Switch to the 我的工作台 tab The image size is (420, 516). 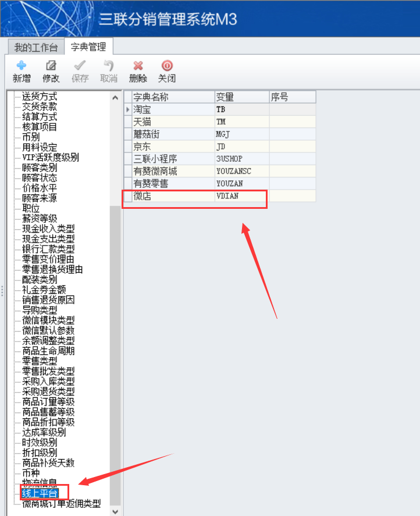tap(36, 47)
